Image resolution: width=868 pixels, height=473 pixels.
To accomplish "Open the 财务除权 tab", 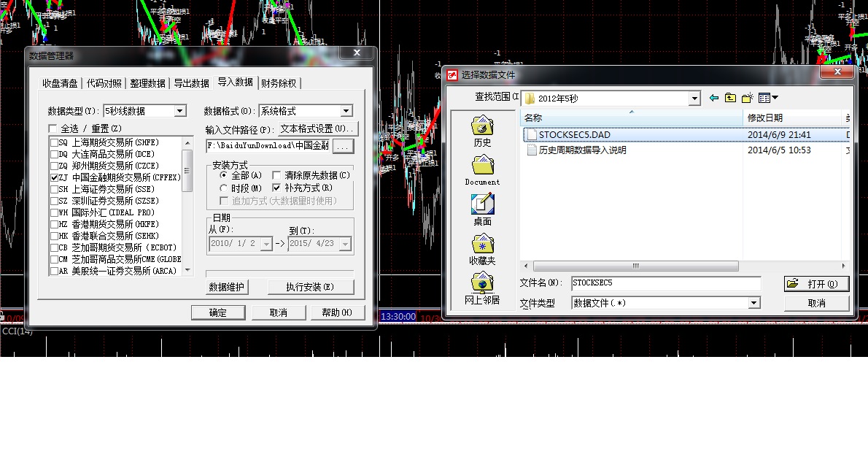I will [x=279, y=83].
